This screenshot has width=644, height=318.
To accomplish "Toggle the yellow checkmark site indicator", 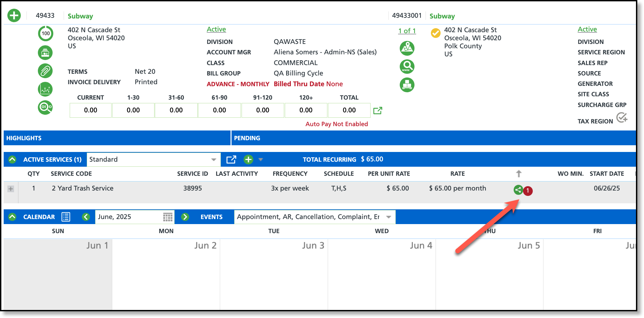I will click(436, 33).
